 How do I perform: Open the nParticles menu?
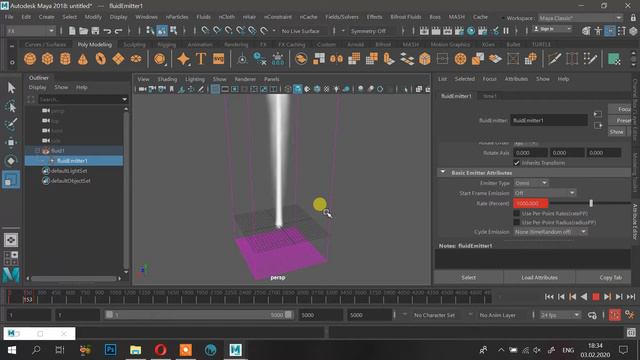tap(177, 17)
